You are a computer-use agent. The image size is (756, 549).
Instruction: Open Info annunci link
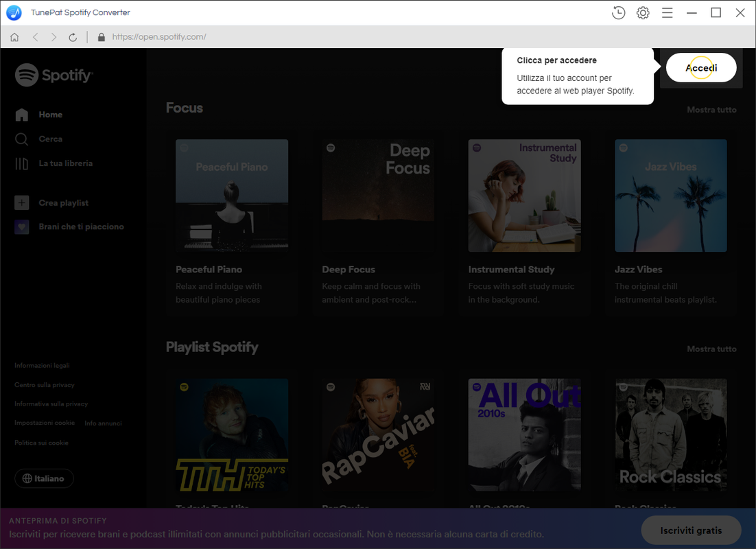point(103,423)
